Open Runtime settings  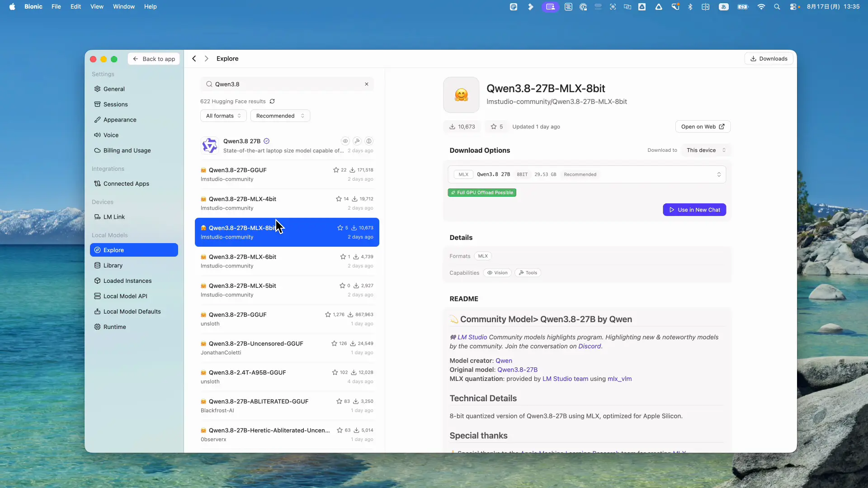point(134,327)
